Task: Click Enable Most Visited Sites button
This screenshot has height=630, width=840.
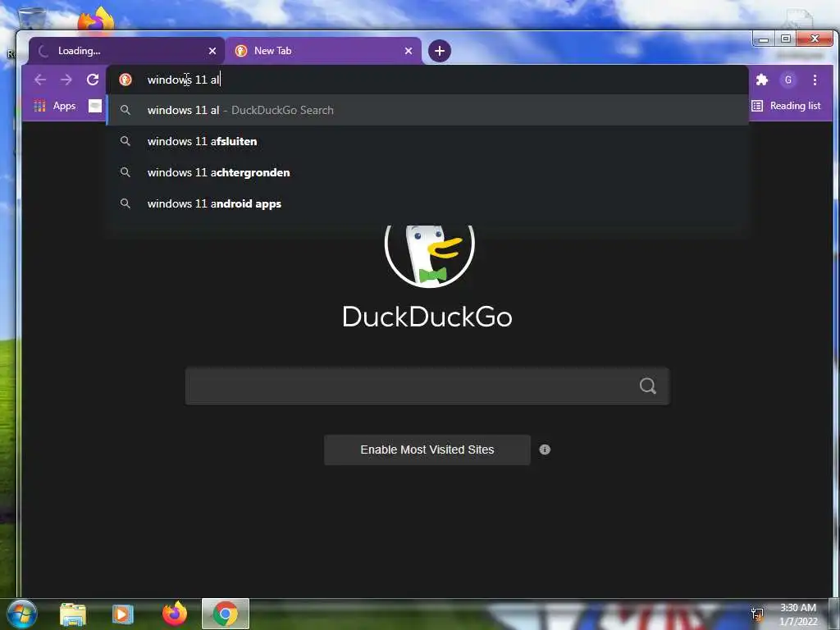Action: coord(427,450)
